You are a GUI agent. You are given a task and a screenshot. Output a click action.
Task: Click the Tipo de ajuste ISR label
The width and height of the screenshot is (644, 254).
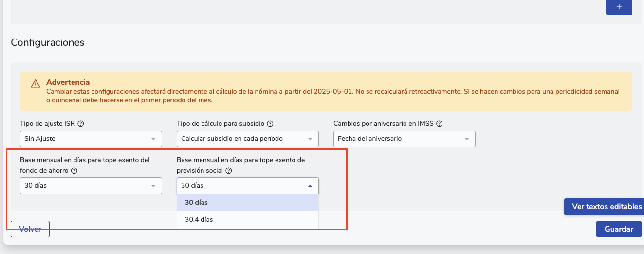coord(48,124)
